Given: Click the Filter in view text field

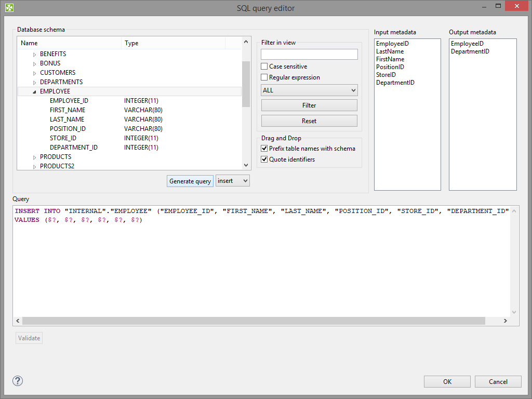Looking at the screenshot, I should 309,55.
